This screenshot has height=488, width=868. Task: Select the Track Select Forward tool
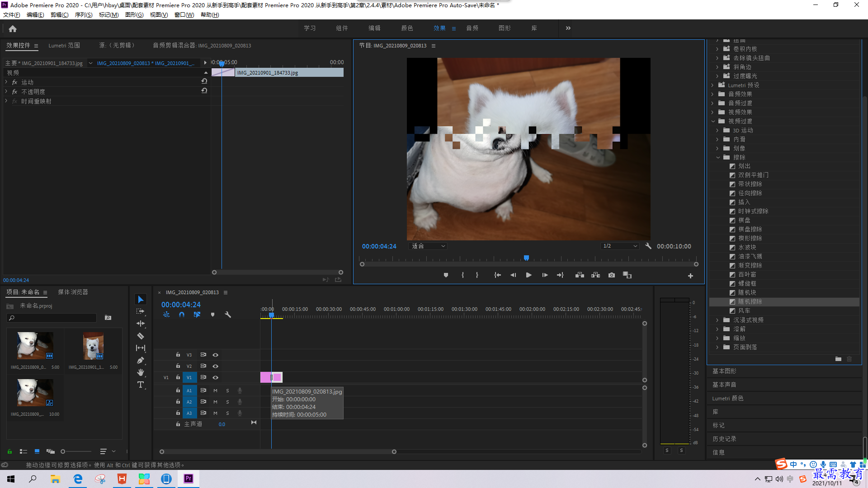(141, 311)
